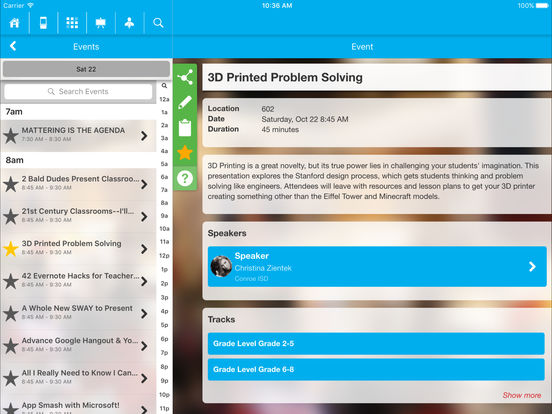The height and width of the screenshot is (414, 552).
Task: Open the help question mark icon
Action: coord(185,178)
